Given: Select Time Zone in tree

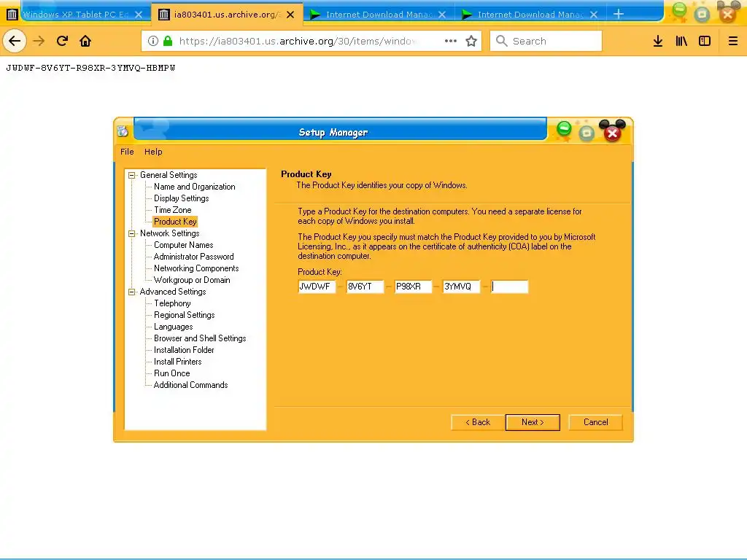Looking at the screenshot, I should pos(172,210).
